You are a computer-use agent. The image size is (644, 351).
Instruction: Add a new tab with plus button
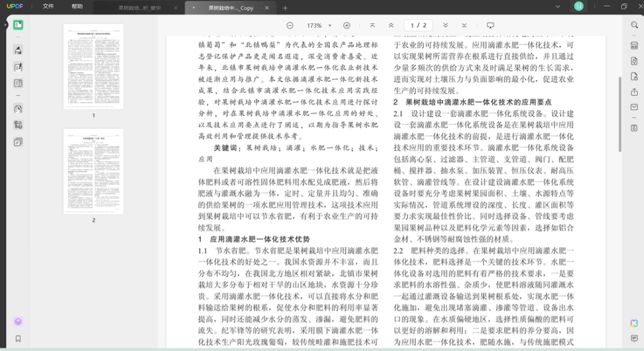click(x=285, y=8)
